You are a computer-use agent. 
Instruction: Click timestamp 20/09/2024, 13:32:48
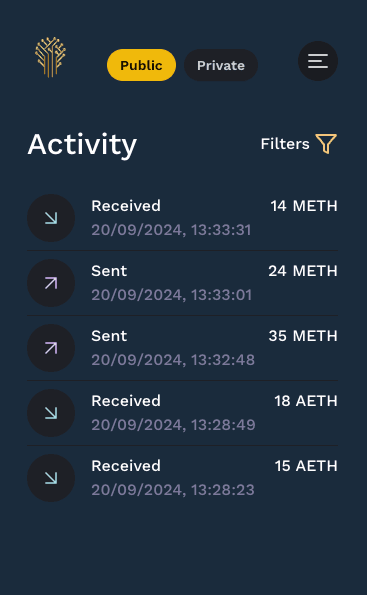point(173,360)
